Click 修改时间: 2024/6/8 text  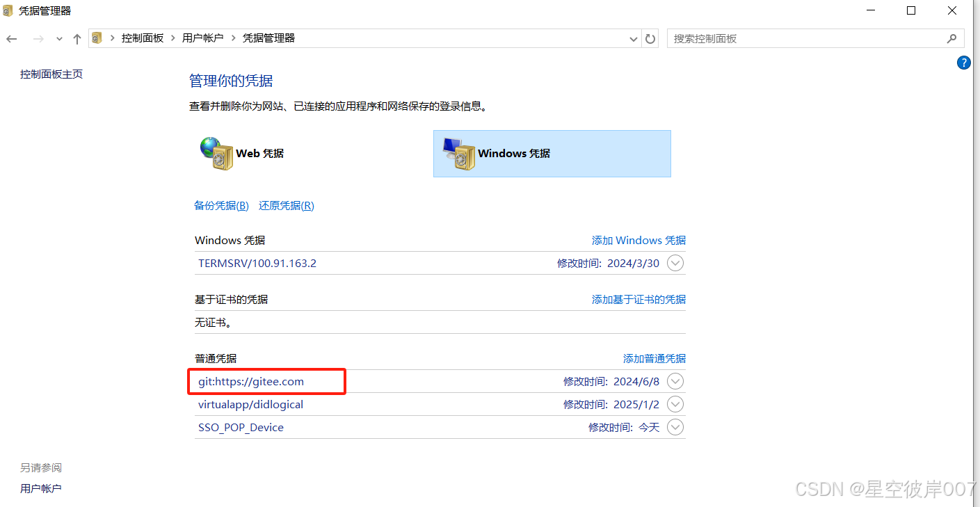(611, 381)
